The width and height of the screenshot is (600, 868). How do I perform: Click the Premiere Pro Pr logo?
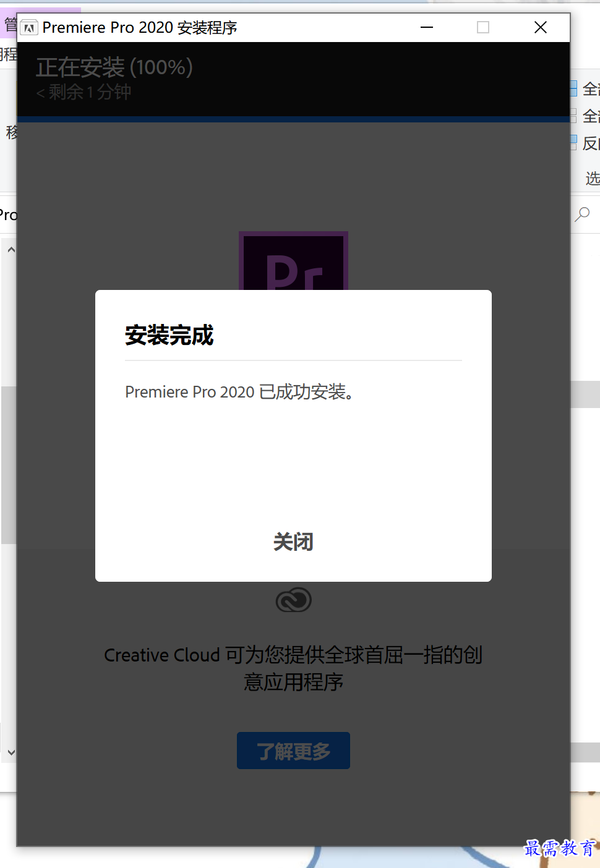click(293, 261)
